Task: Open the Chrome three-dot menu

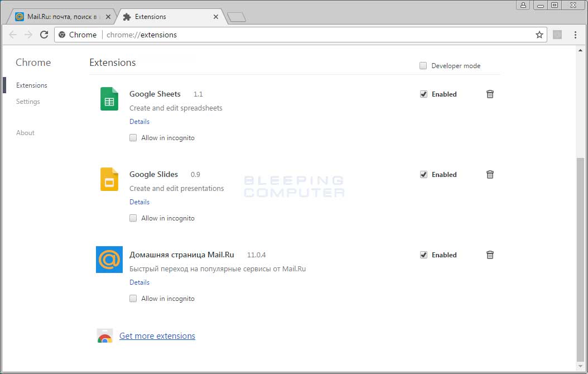Action: 576,34
